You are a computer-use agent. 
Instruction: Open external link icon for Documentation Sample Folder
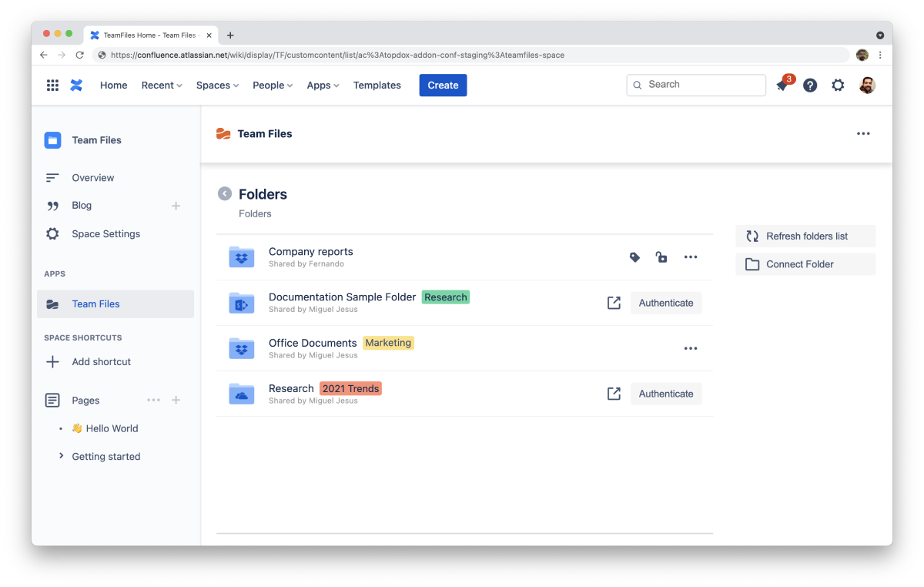pos(614,303)
